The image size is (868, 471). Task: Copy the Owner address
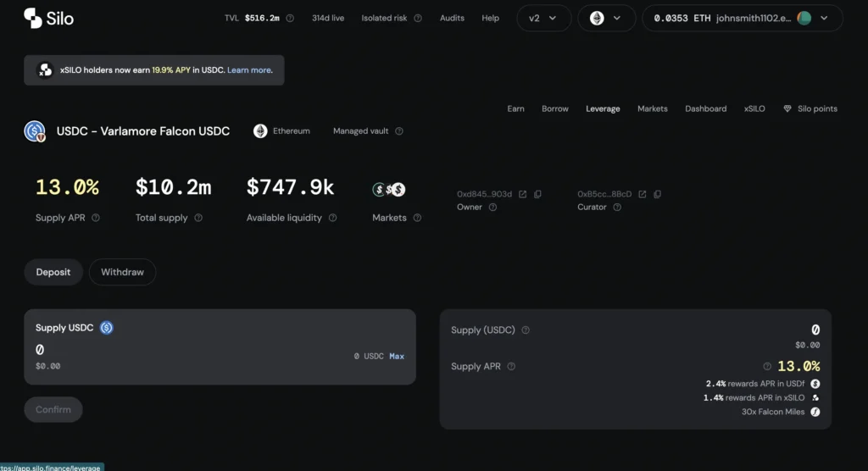click(537, 194)
